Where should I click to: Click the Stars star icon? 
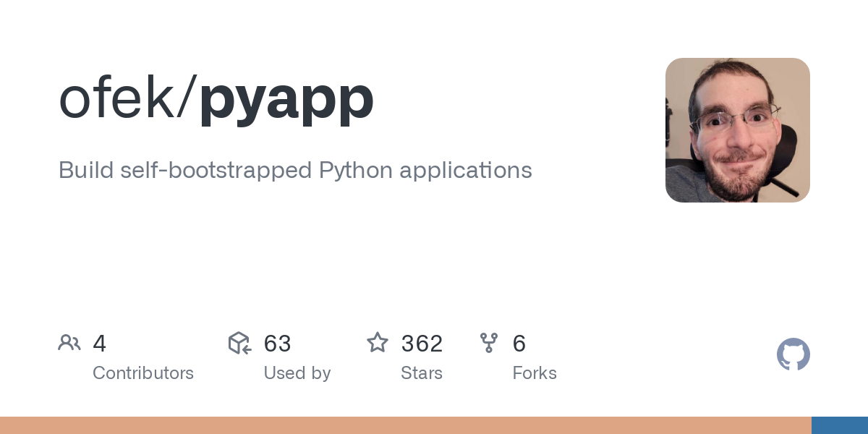coord(378,343)
